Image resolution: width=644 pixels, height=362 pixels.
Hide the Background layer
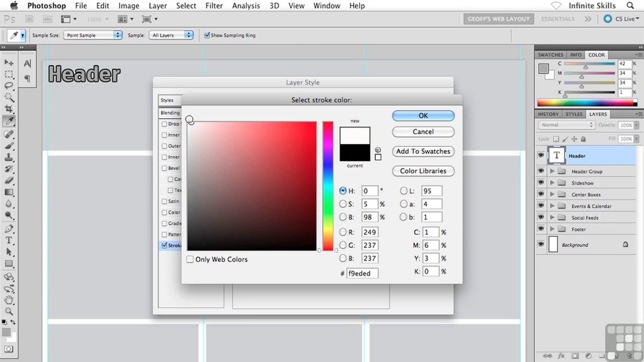click(541, 245)
